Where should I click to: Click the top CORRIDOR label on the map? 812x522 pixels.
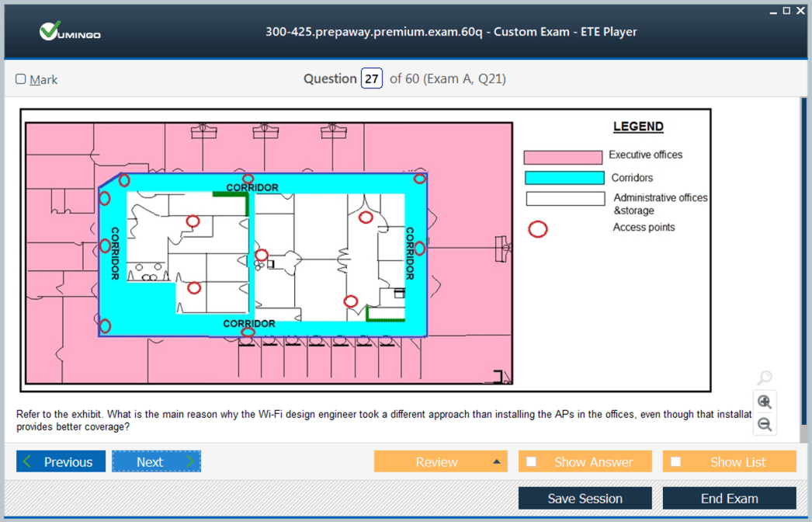point(252,187)
